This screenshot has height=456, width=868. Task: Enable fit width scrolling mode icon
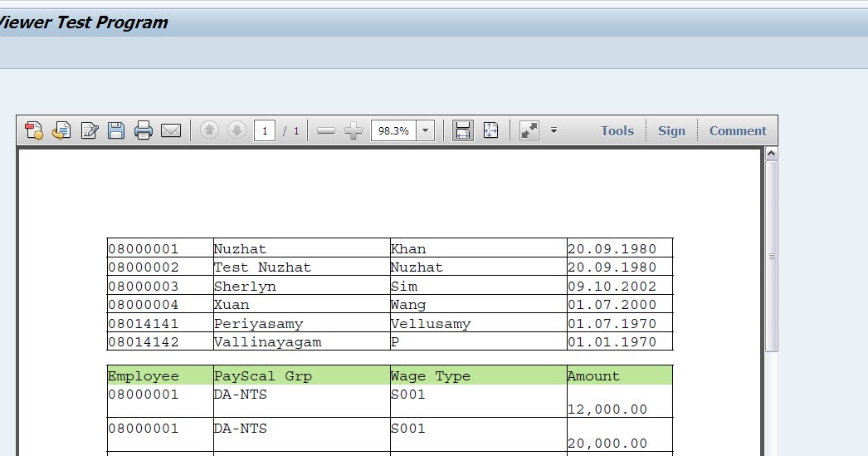[x=463, y=130]
